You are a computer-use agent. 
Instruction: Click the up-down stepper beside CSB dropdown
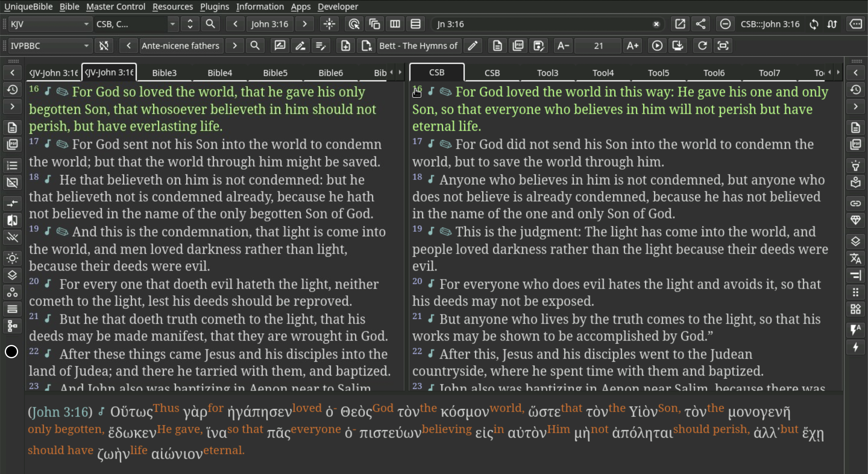[x=190, y=24]
